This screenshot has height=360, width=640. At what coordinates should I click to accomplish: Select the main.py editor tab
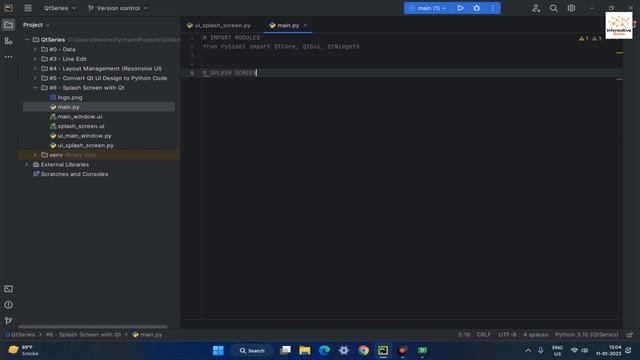[x=284, y=25]
